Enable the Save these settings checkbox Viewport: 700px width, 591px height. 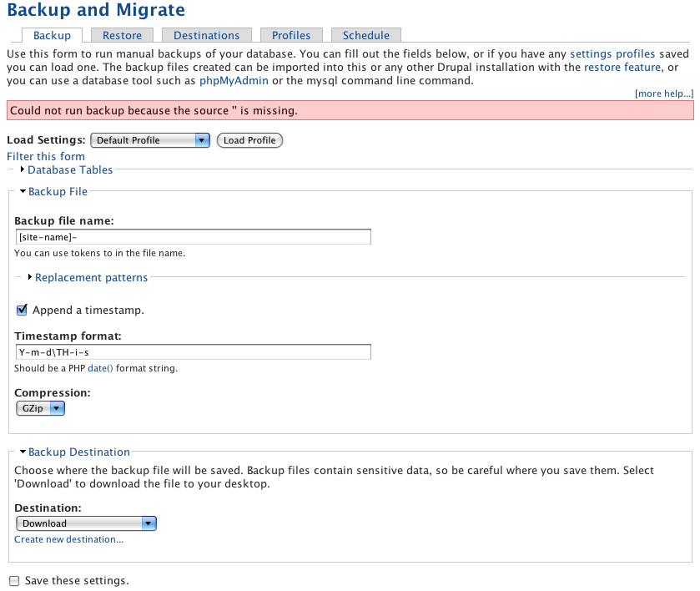tap(13, 580)
